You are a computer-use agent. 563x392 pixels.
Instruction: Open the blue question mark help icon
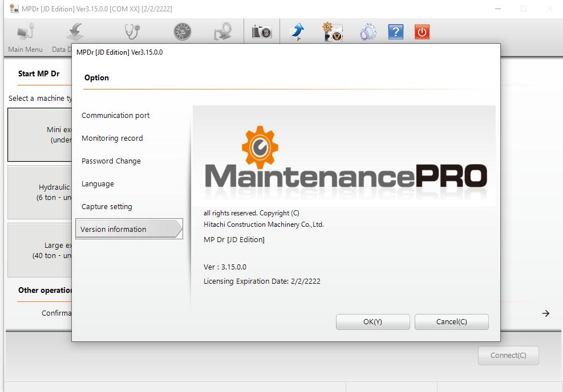click(396, 32)
